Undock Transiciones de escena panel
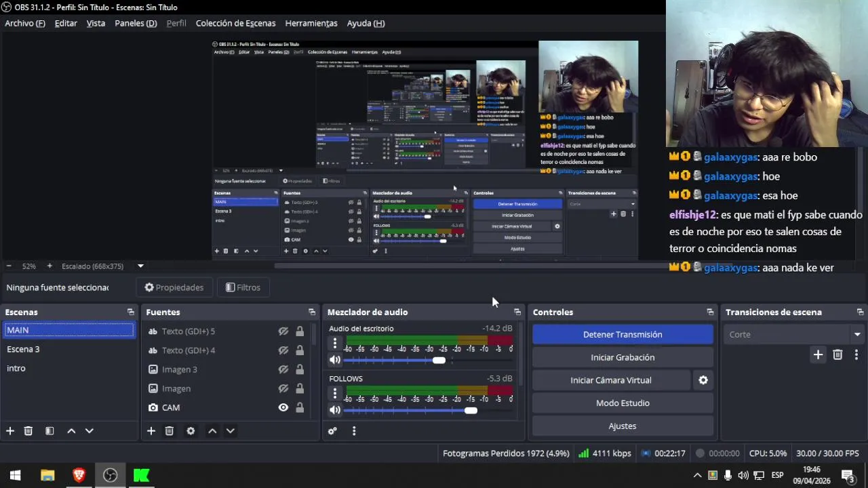Image resolution: width=868 pixels, height=488 pixels. click(x=860, y=312)
